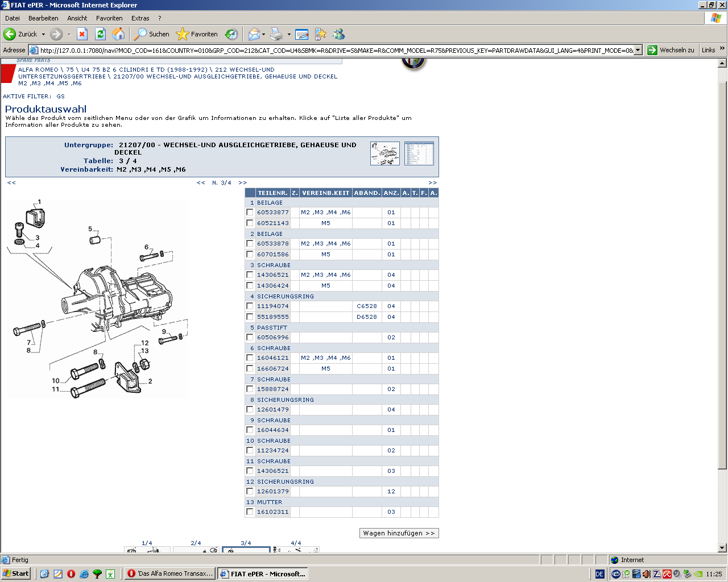Click the Discuss toolbar icon
Viewport: 728px width, 582px height.
coord(321,34)
